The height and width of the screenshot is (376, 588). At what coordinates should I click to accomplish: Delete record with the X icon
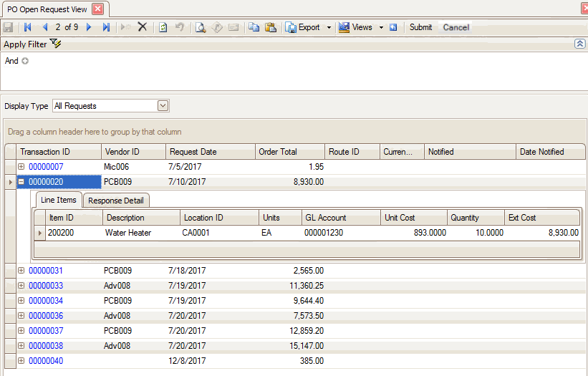[142, 27]
